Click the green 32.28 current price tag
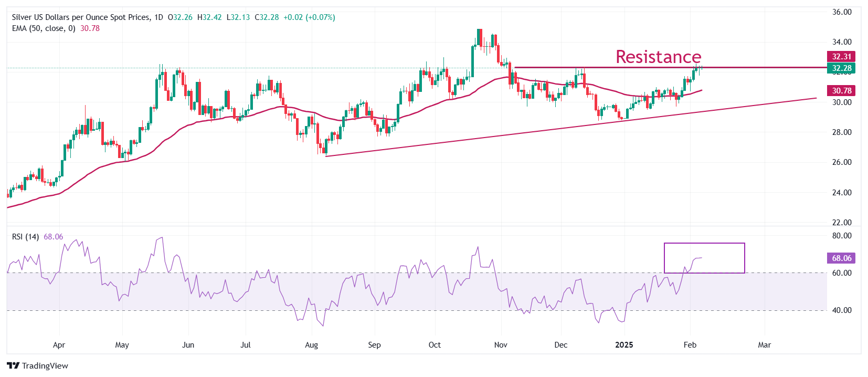The image size is (868, 377). 841,68
